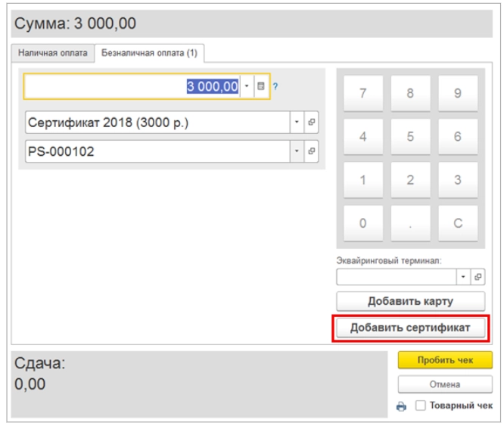Open the PS-000102 record with open icon
The image size is (504, 429).
click(x=311, y=151)
